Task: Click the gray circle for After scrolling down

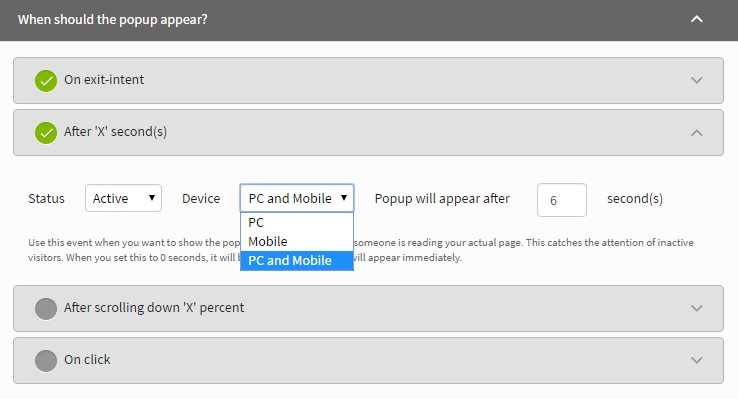Action: 46,309
